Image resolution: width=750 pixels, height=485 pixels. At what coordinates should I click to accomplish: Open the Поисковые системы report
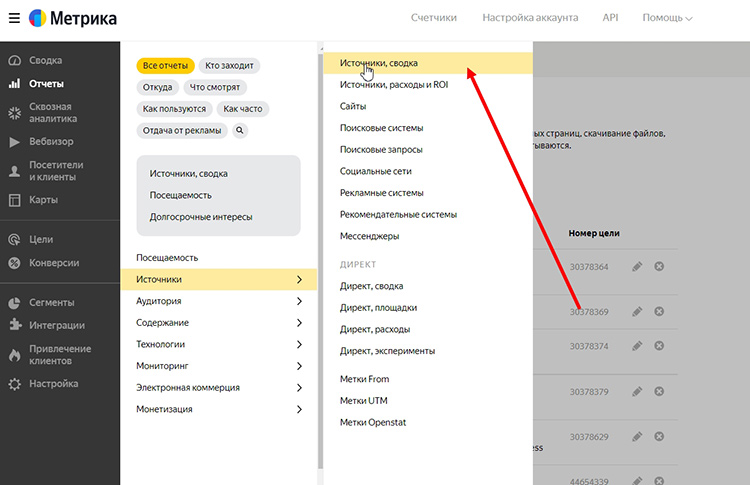point(381,128)
